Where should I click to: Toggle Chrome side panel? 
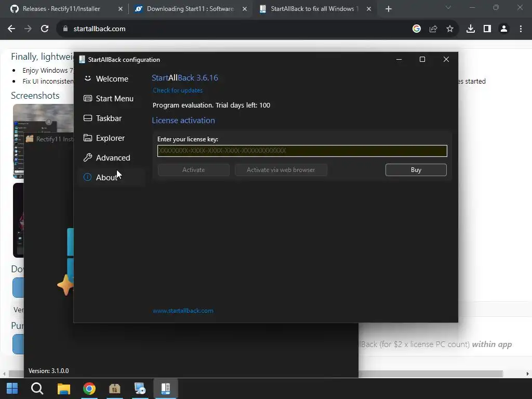[x=487, y=29]
